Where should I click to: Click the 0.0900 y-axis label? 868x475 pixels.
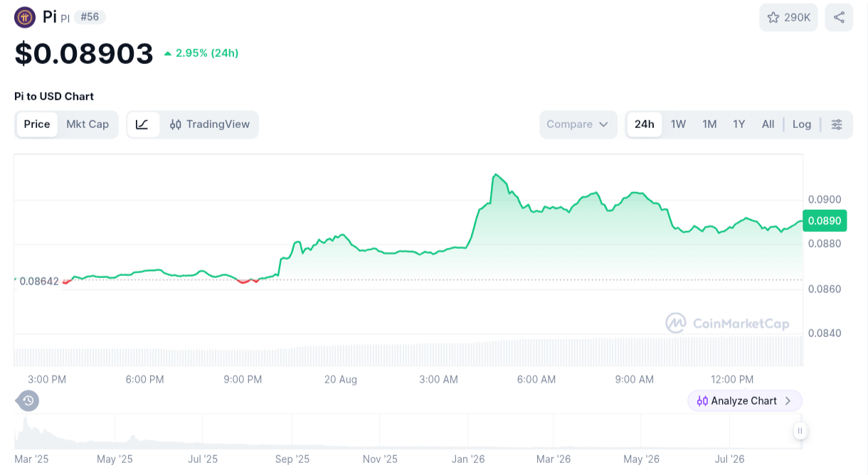[825, 199]
